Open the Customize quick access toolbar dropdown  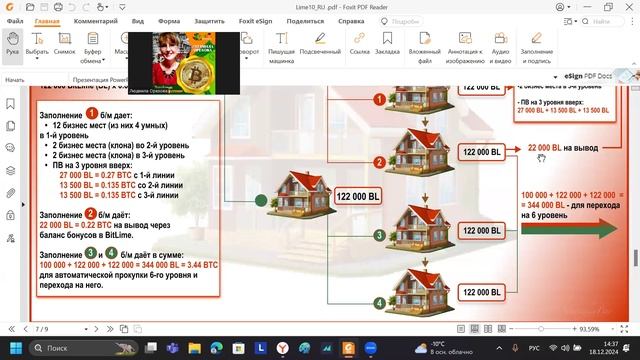point(122,7)
